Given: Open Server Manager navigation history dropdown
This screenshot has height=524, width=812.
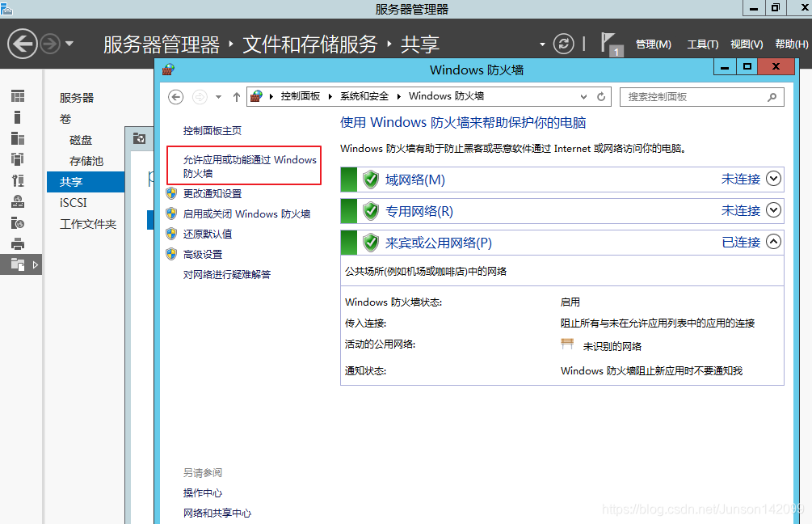Looking at the screenshot, I should point(69,44).
